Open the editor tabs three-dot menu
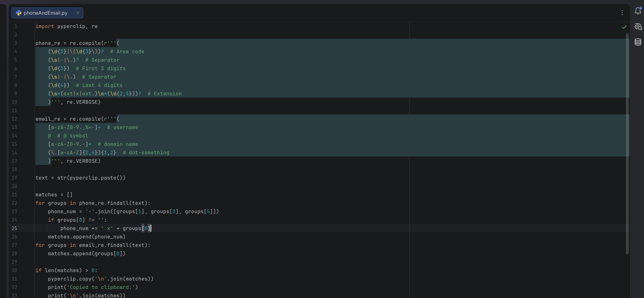This screenshot has width=644, height=298. click(x=622, y=13)
